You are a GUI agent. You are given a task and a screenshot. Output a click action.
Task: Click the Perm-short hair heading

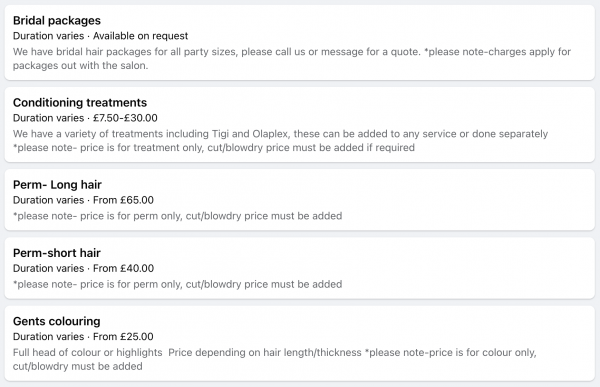(x=57, y=253)
